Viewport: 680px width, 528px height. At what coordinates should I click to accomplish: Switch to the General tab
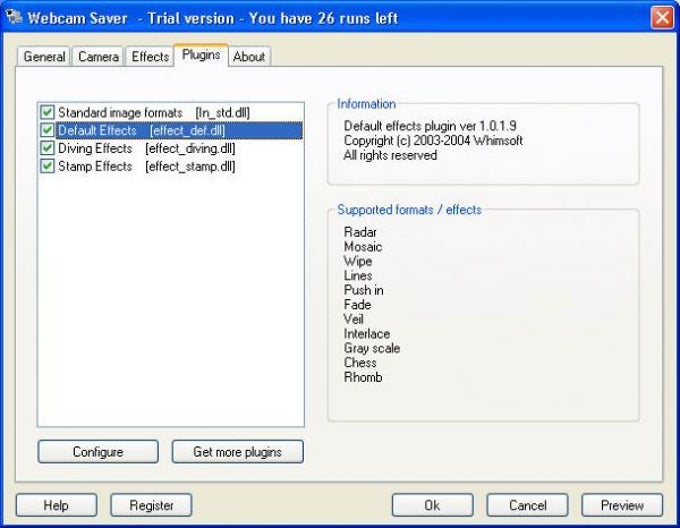click(x=44, y=56)
